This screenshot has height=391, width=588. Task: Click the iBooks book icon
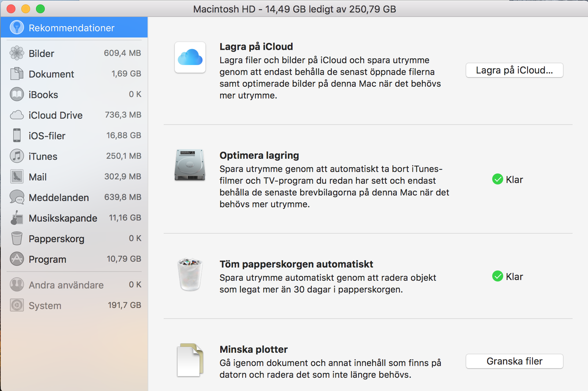[17, 94]
